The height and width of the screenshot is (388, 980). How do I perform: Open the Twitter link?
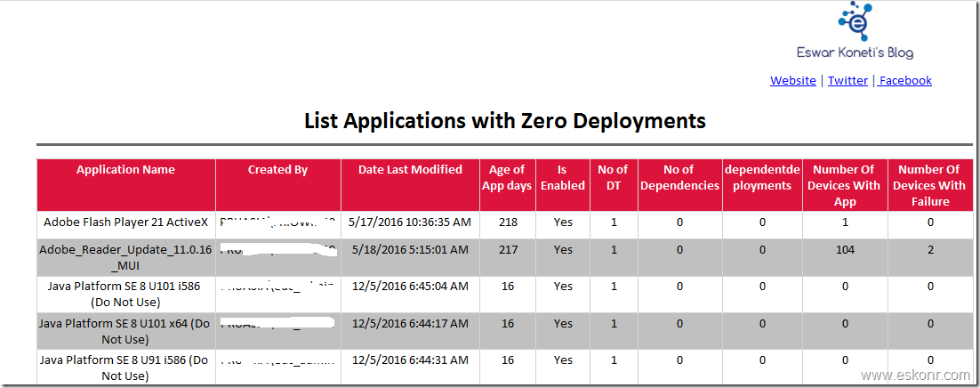(847, 80)
